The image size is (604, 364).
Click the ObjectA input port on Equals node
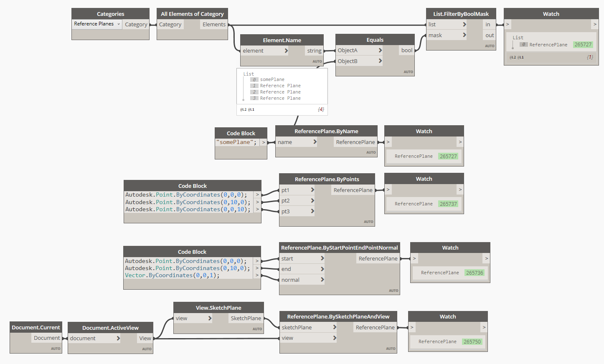359,50
